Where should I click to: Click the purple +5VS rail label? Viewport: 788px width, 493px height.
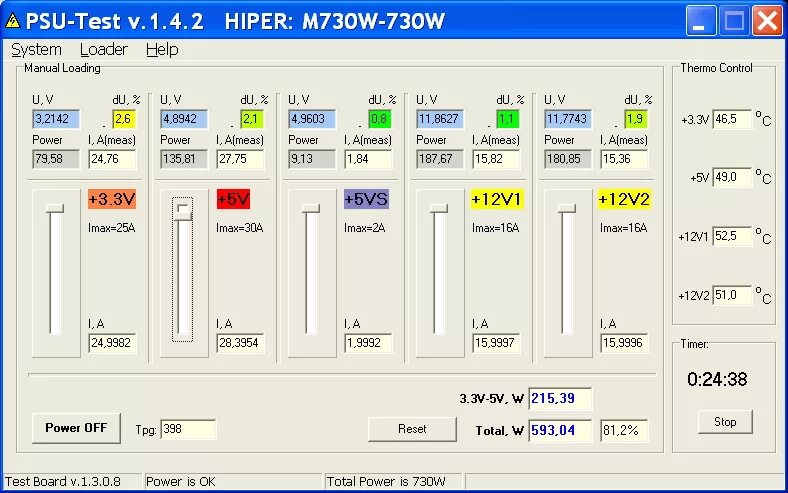tap(366, 199)
